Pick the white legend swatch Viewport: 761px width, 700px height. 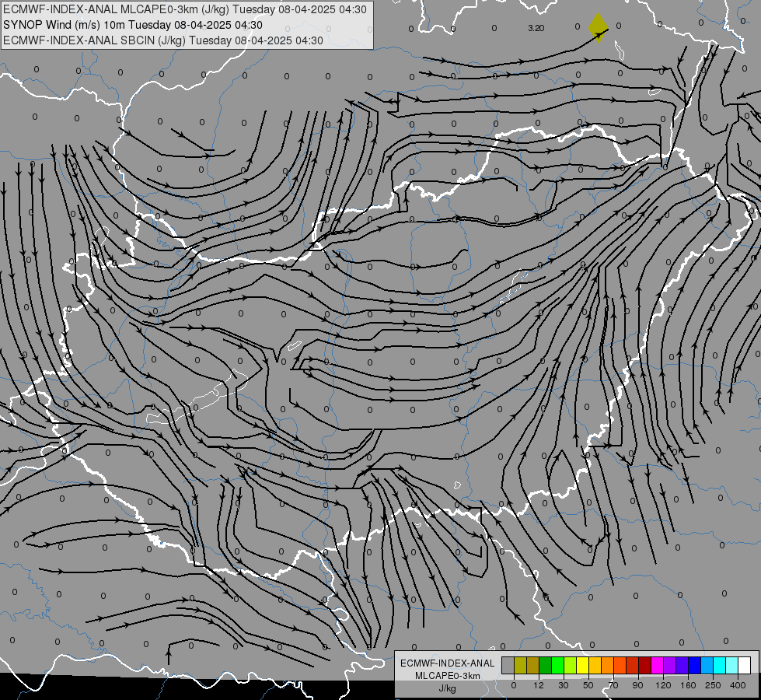[745, 665]
